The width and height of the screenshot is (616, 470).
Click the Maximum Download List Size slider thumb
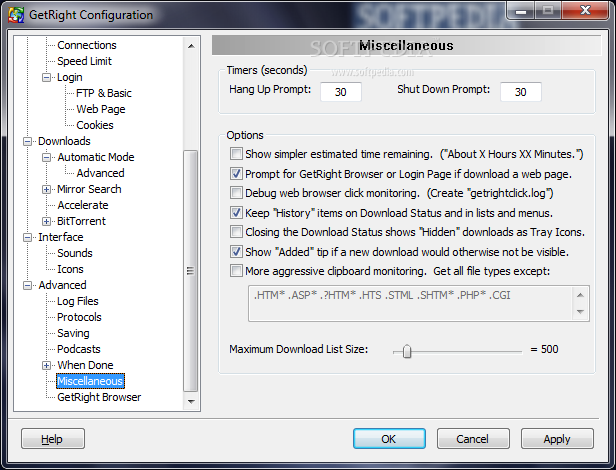pos(407,351)
